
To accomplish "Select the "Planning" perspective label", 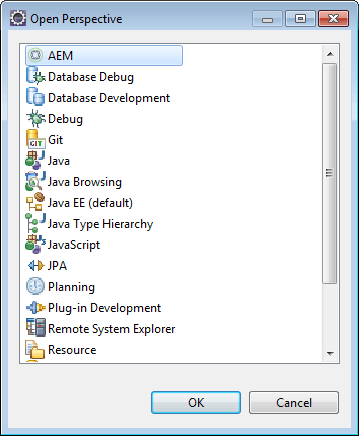I will 71,287.
